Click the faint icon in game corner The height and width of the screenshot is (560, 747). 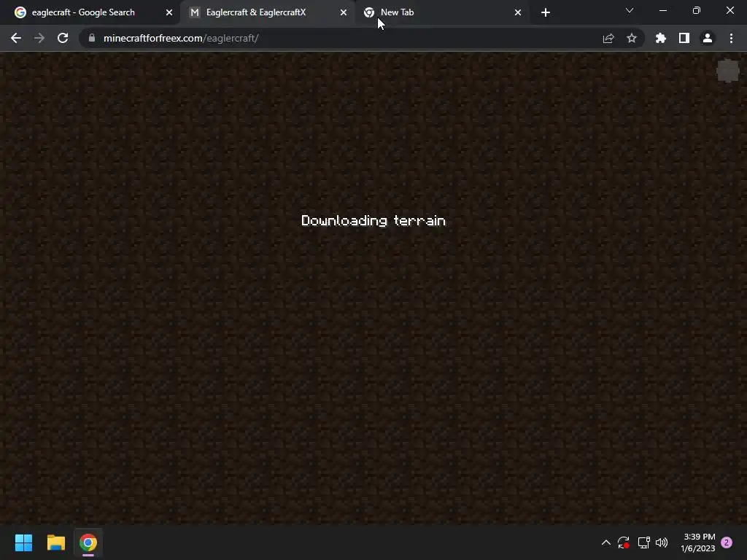point(728,71)
